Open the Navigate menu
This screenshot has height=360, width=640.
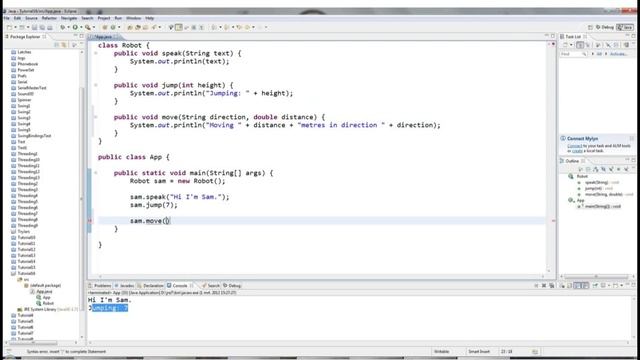[x=69, y=18]
